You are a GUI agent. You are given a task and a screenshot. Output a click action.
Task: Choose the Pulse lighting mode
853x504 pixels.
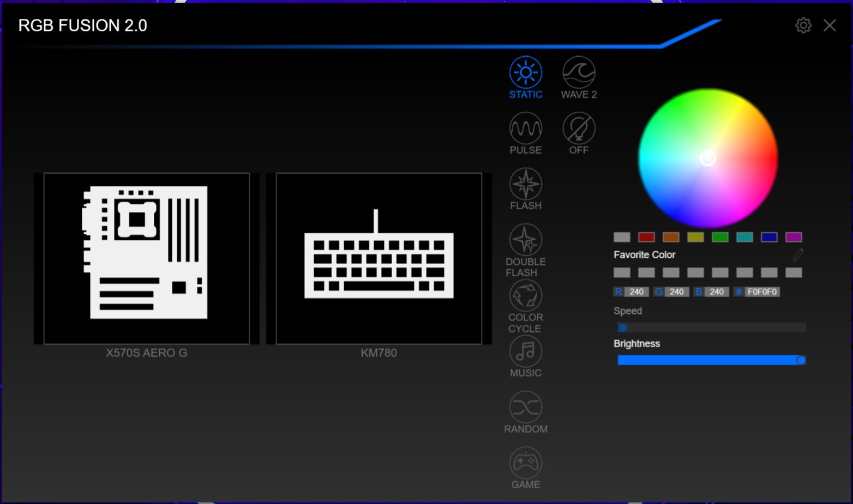pos(526,133)
